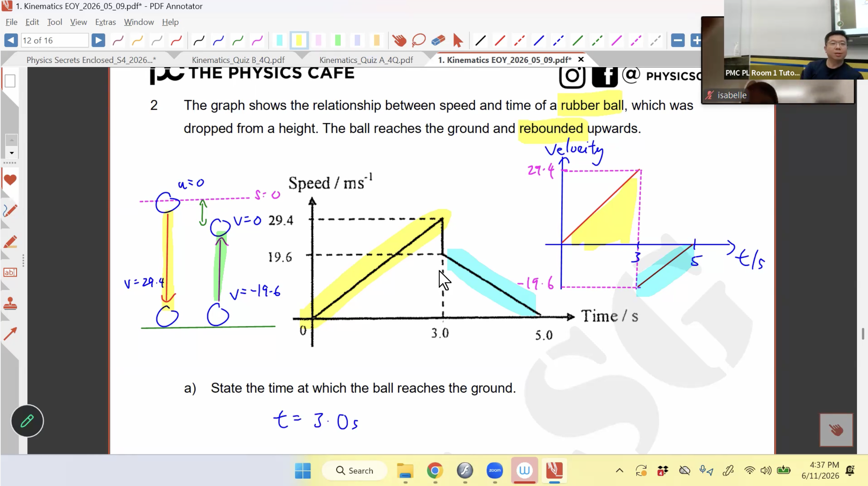The image size is (868, 486).
Task: Select the Stamp tool in the side toolbox
Action: pyautogui.click(x=10, y=304)
